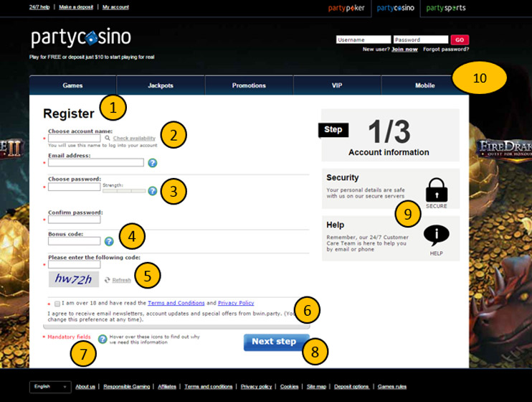Screen dimensions: 532x402
Task: Click the help icon next to Mandatory fields
Action: pos(103,339)
